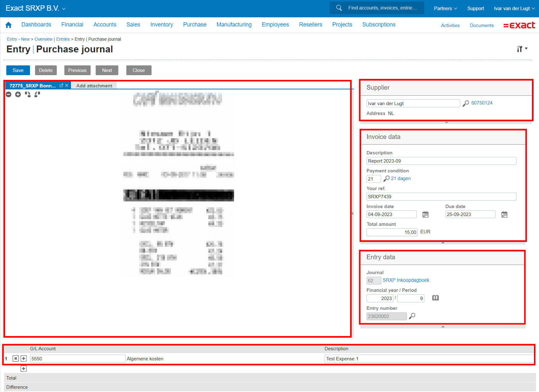
Task: Rotate the attachment clockwise
Action: 28,94
